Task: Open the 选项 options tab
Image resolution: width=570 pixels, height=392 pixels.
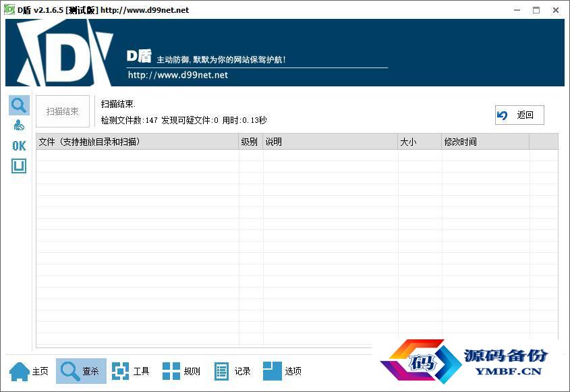Action: 282,371
